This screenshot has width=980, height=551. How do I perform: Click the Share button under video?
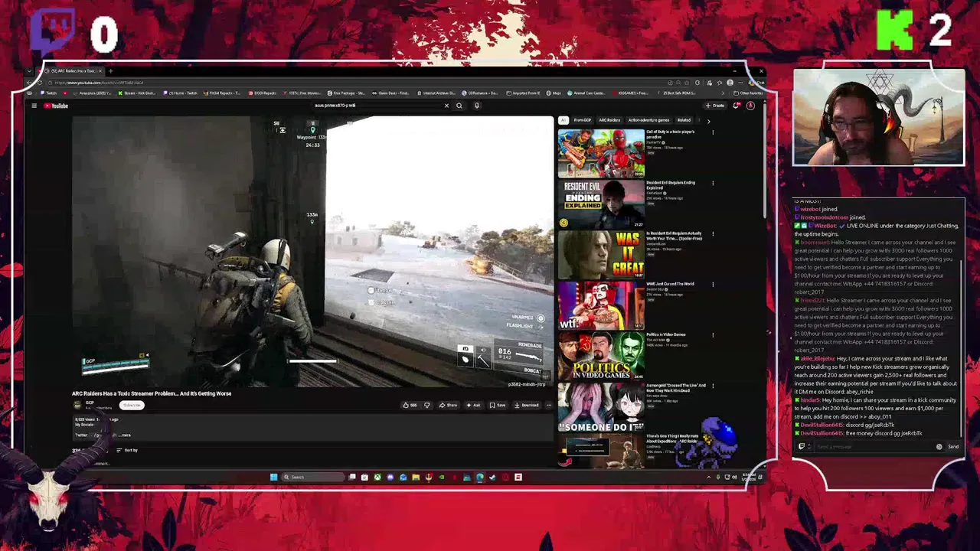point(448,405)
